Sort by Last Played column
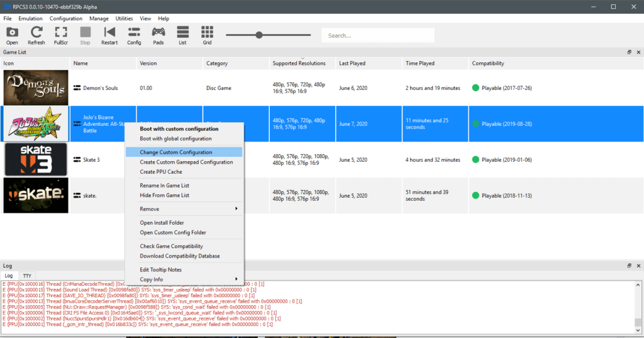Image resolution: width=644 pixels, height=338 pixels. [369, 64]
